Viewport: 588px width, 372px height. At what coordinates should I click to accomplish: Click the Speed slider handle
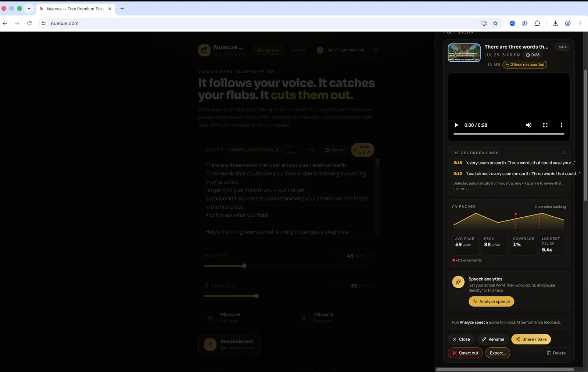[x=244, y=266]
